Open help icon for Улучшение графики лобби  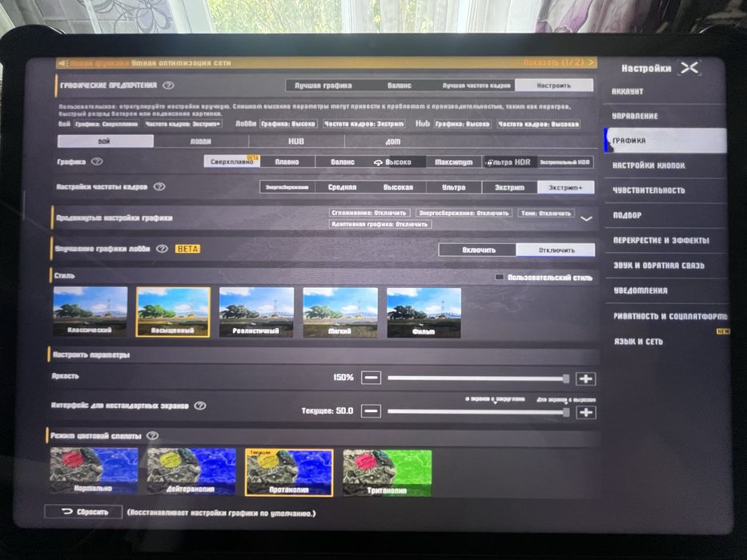pos(162,249)
